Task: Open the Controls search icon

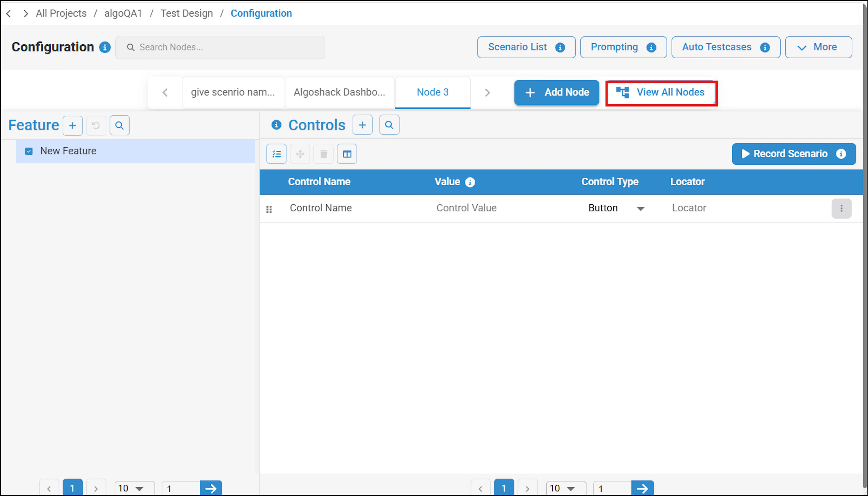Action: click(x=389, y=125)
